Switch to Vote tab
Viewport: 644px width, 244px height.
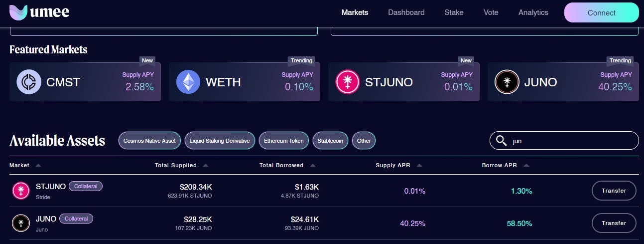click(x=491, y=12)
